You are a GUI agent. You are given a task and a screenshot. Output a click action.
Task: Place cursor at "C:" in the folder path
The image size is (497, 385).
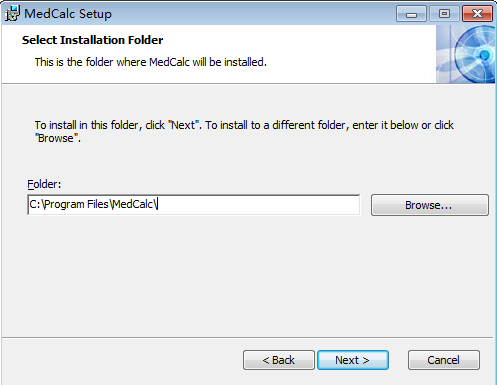(x=35, y=204)
